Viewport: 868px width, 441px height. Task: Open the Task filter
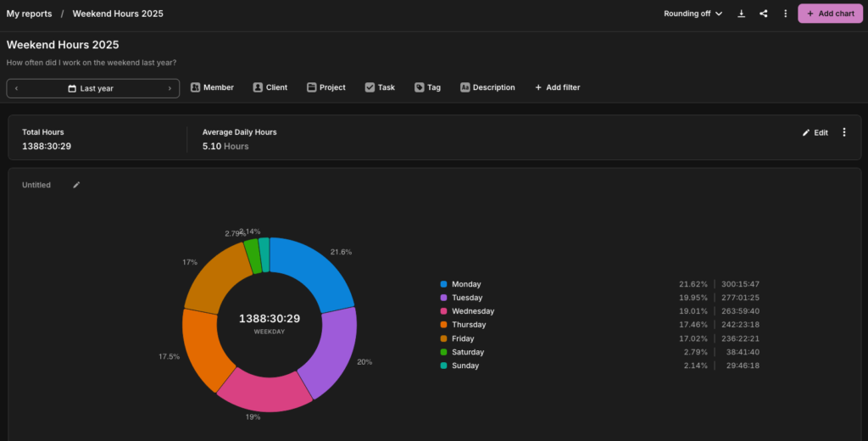(x=380, y=87)
